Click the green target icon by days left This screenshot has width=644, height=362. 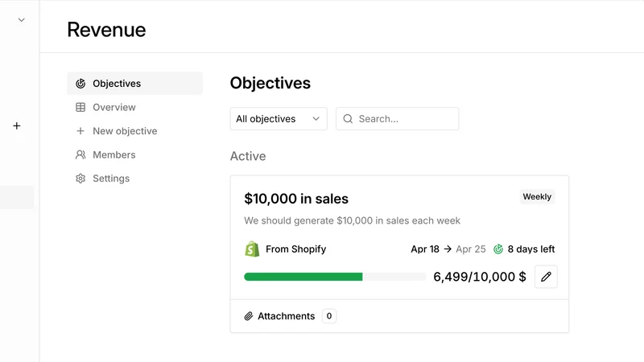pos(498,249)
